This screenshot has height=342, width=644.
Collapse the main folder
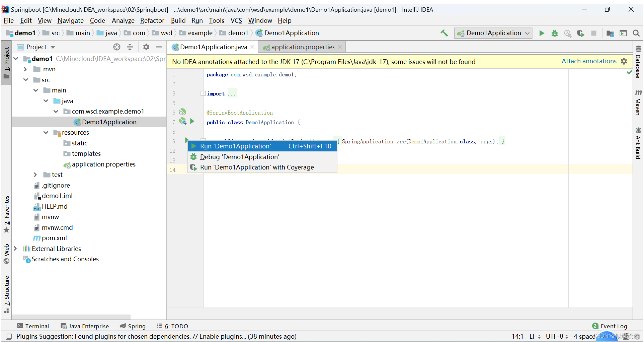[x=35, y=90]
